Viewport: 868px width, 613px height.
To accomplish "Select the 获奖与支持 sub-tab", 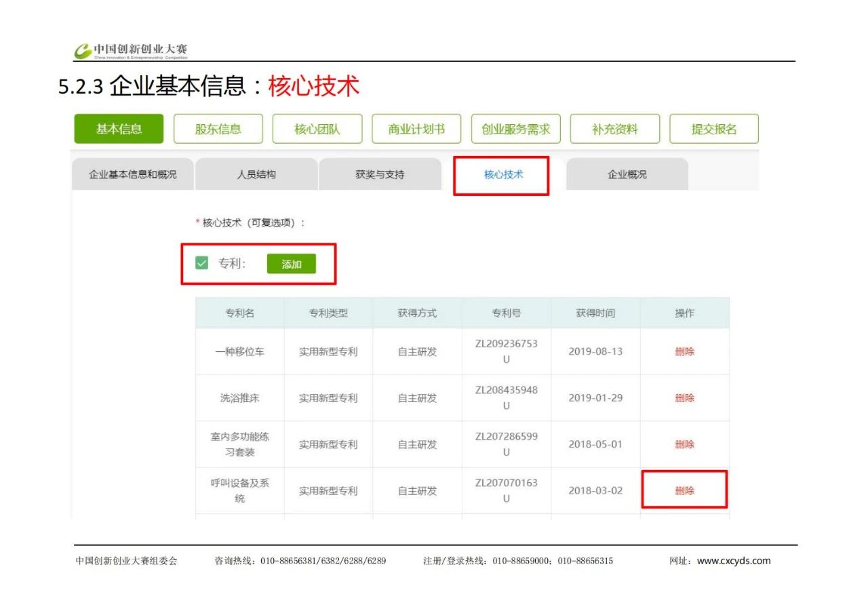I will [380, 174].
